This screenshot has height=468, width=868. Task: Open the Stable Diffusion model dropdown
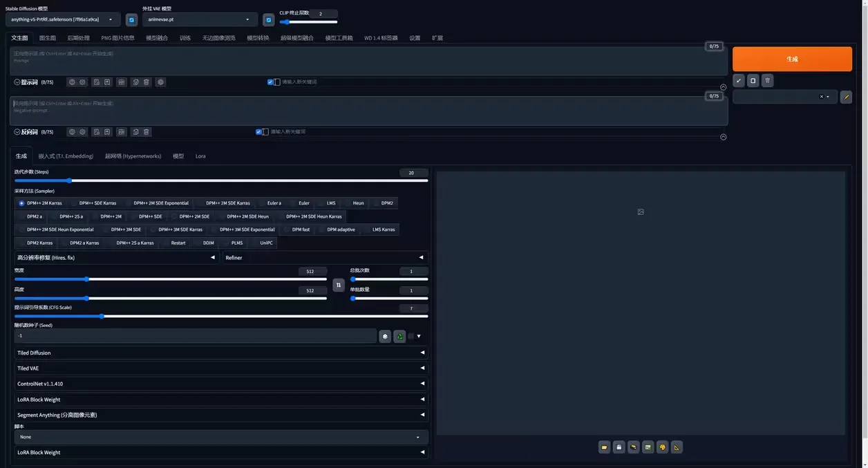pos(62,20)
